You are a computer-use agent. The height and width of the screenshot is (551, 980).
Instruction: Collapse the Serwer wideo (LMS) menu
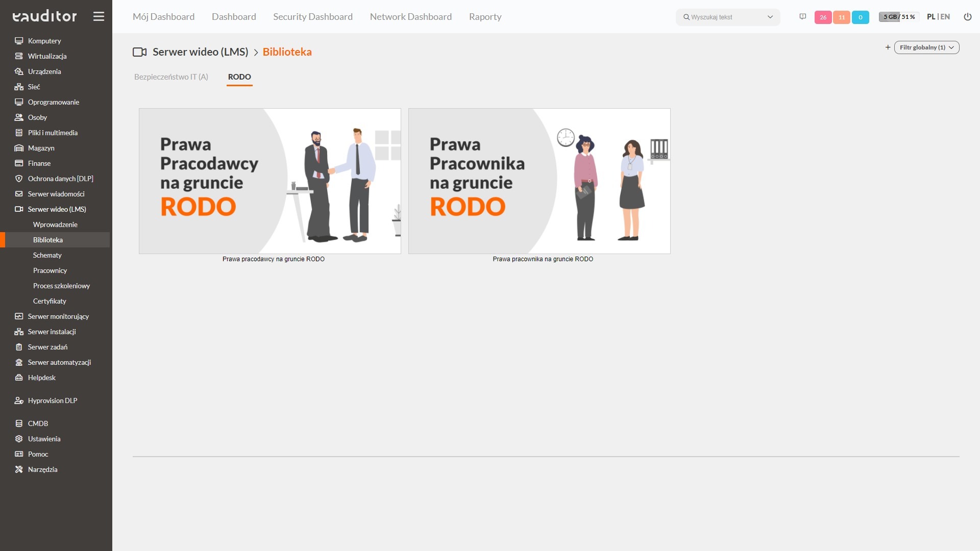coord(56,209)
